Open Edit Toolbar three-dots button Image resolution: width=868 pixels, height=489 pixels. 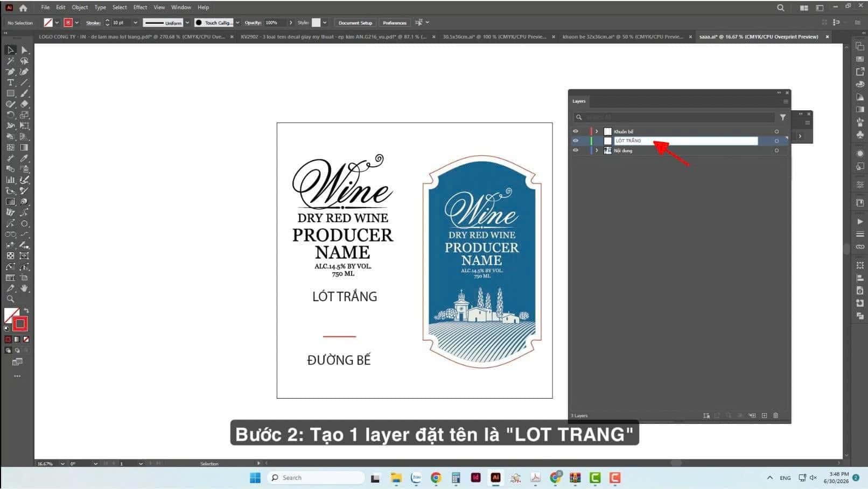(17, 376)
